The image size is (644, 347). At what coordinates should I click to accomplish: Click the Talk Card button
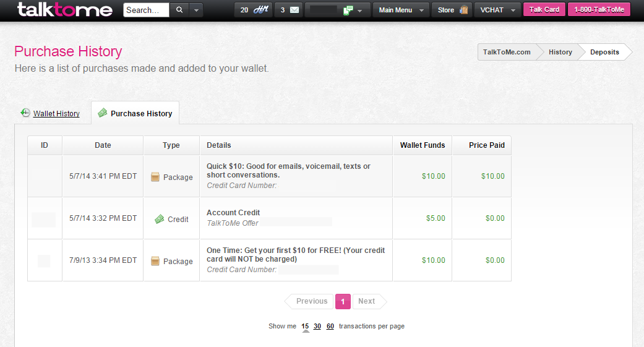(544, 9)
